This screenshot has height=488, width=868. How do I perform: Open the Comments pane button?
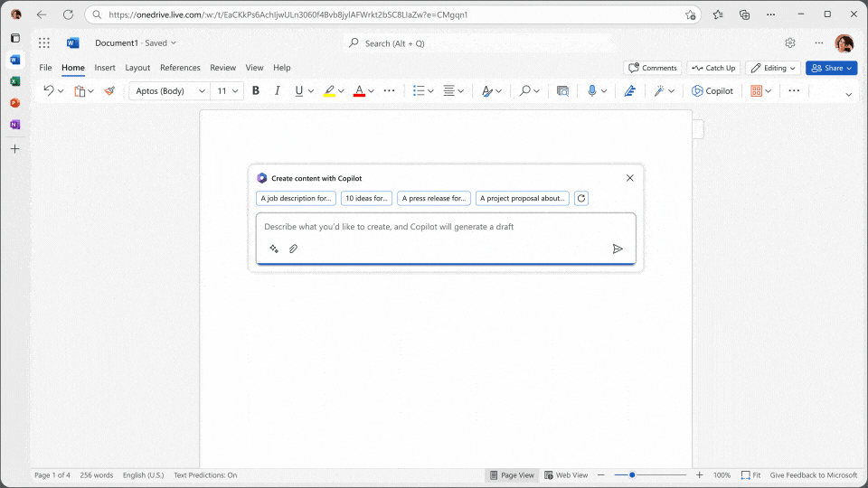(x=652, y=68)
